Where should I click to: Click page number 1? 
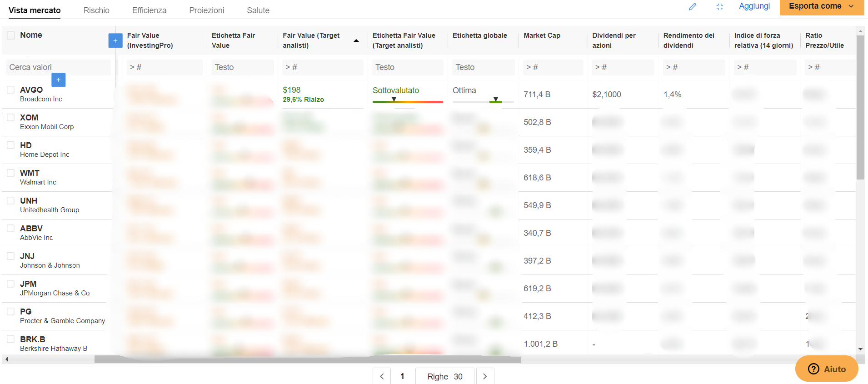coord(402,376)
